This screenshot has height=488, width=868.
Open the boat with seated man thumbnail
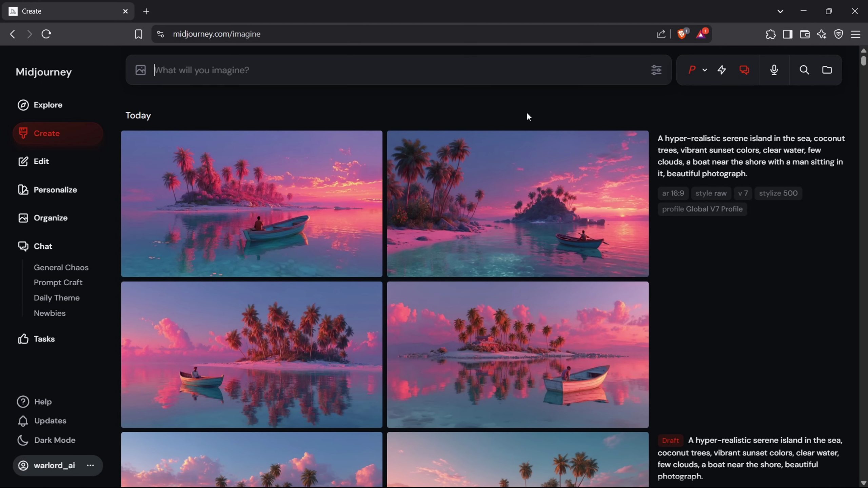click(x=252, y=204)
